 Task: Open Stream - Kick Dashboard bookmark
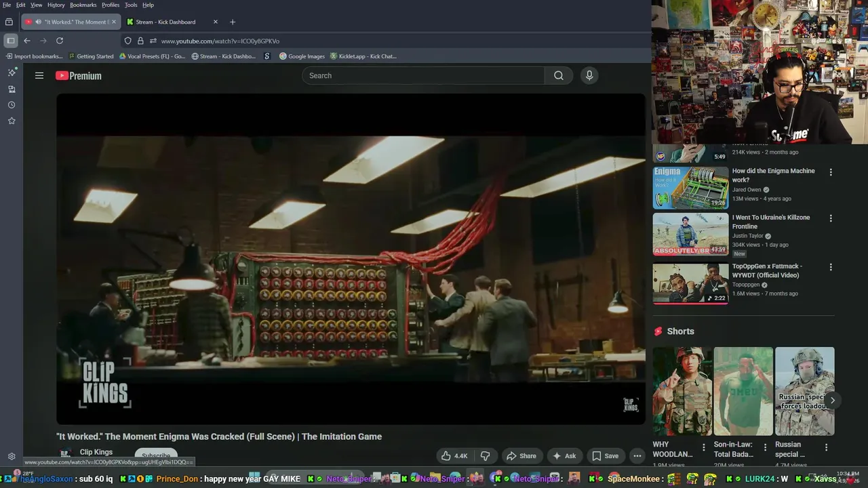223,56
